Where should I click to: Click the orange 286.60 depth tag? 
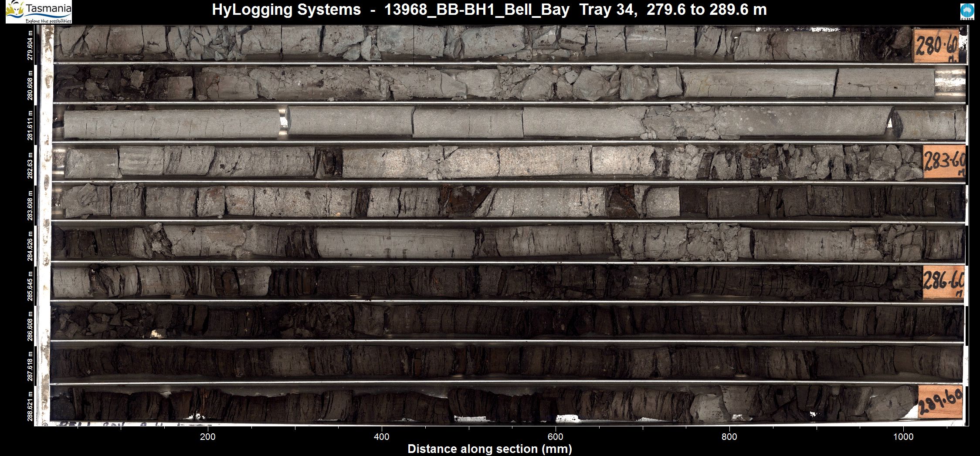click(x=943, y=282)
